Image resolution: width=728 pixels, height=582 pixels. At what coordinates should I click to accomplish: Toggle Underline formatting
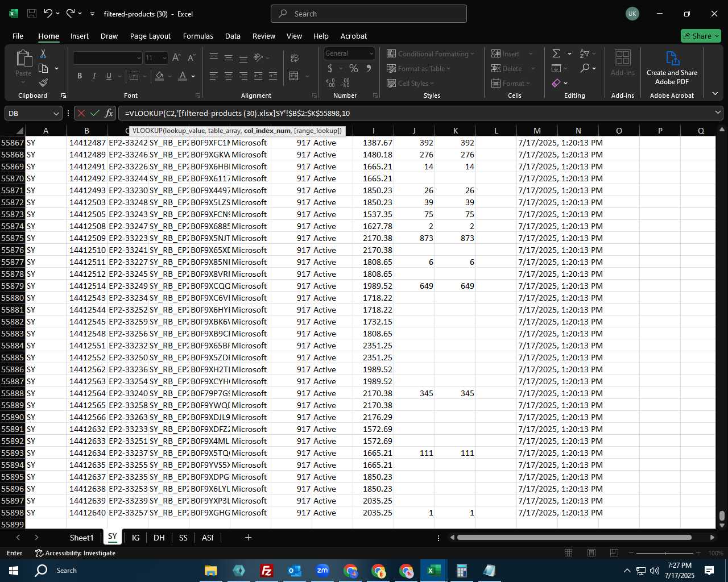(x=109, y=76)
